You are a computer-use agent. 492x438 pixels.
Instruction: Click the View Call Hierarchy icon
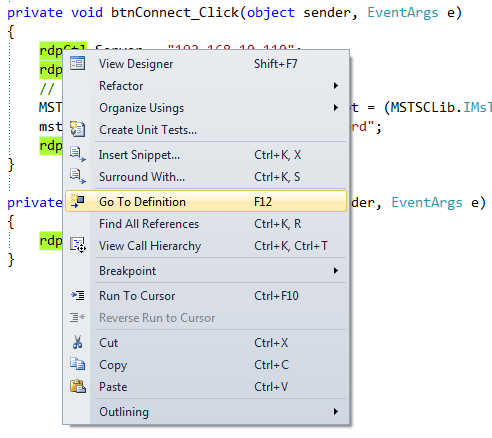[77, 245]
